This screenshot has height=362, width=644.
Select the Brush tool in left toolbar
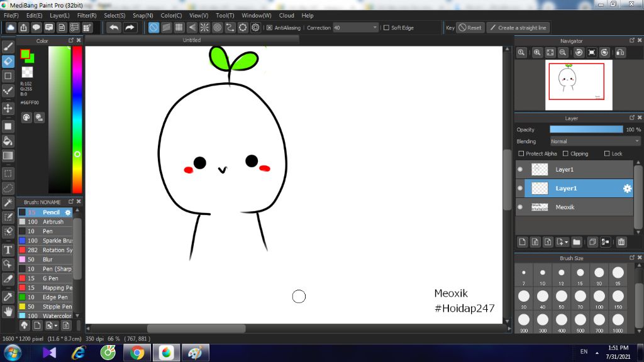click(x=8, y=47)
